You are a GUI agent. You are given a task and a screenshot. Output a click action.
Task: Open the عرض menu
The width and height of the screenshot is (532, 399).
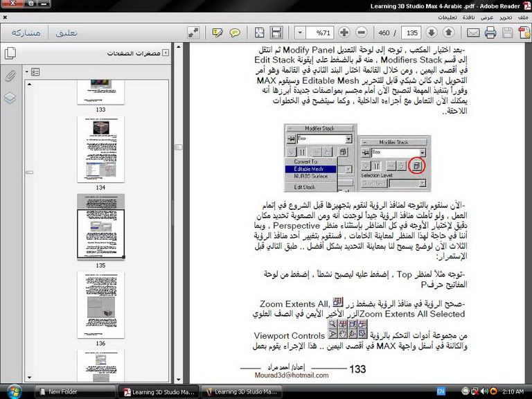coord(487,17)
